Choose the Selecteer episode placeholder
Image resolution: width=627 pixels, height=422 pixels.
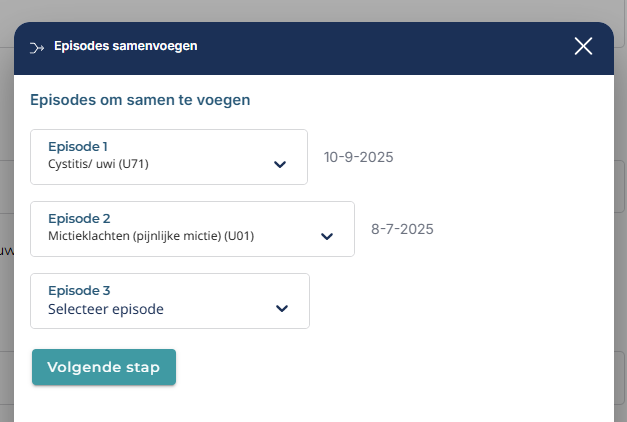pos(105,309)
